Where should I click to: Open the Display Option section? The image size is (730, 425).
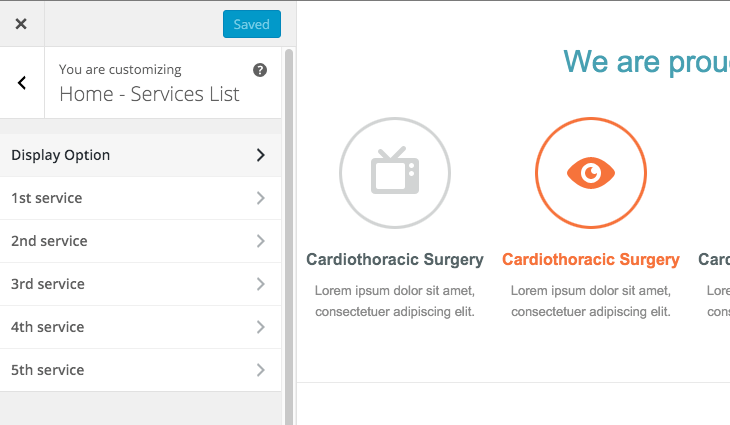pos(61,155)
